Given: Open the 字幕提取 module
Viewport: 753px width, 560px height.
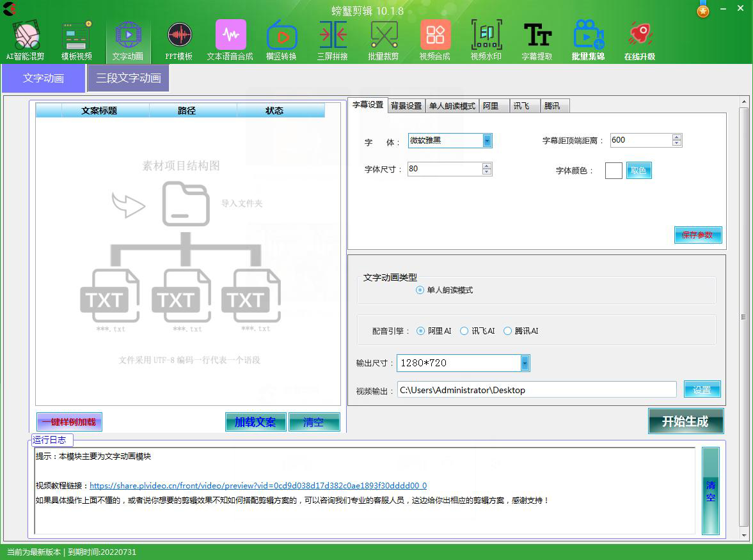Looking at the screenshot, I should coord(537,38).
